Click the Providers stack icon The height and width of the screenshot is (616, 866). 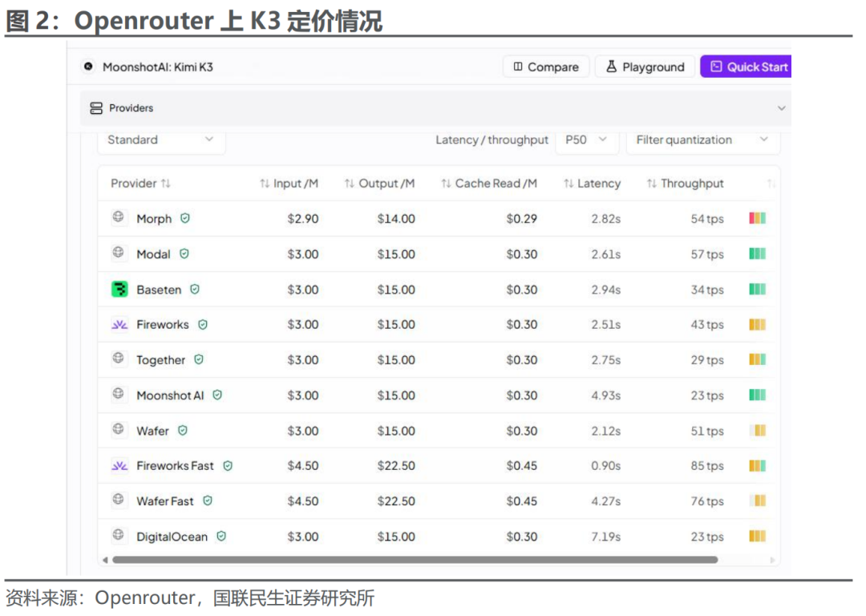[x=96, y=108]
